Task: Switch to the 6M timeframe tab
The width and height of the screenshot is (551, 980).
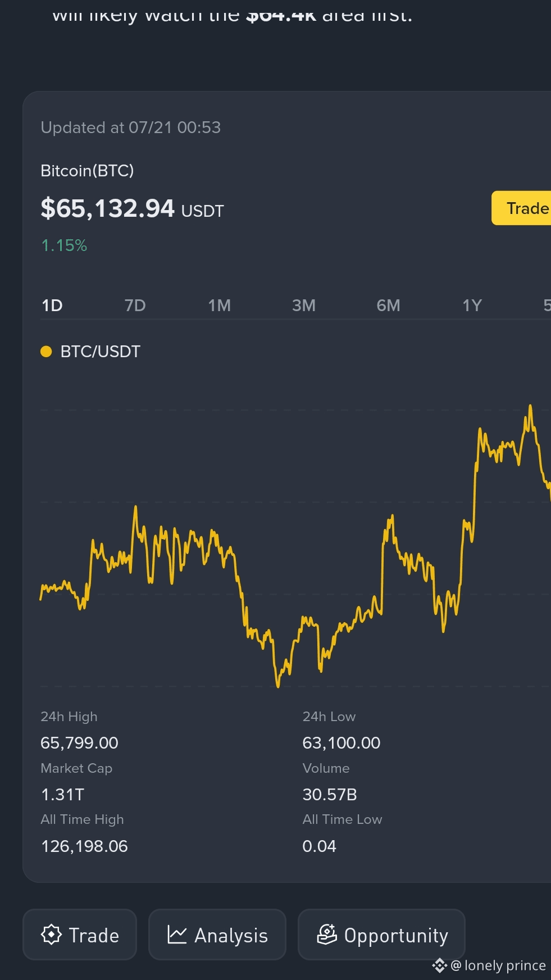Action: click(x=389, y=306)
